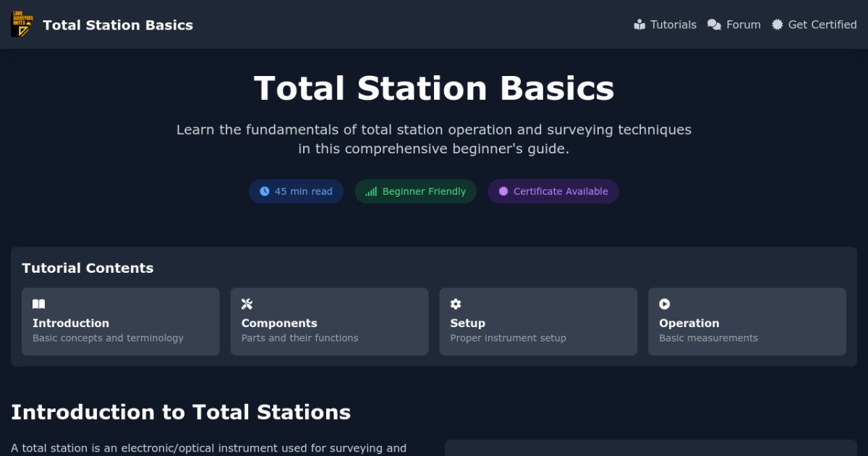Select the certificate icon in Certificate Available badge
The image size is (868, 456).
tap(503, 190)
